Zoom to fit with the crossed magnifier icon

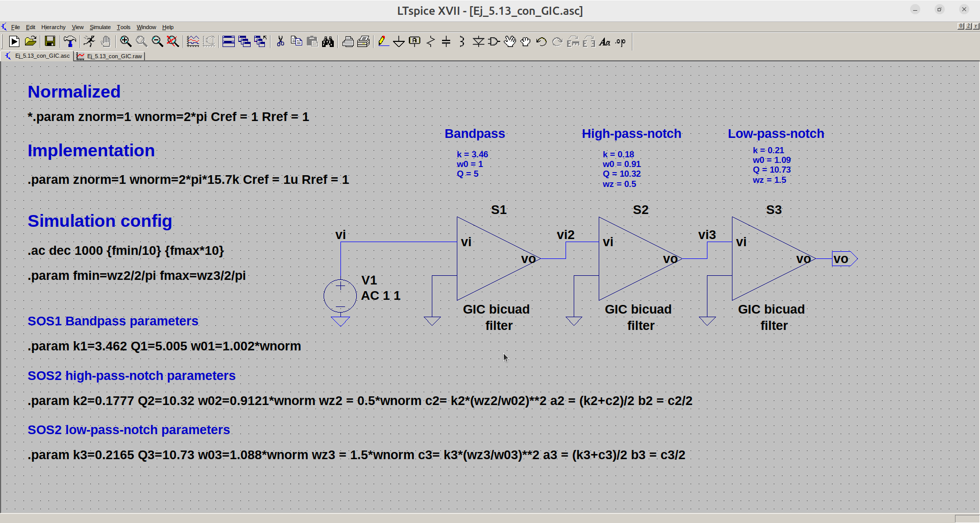coord(173,42)
